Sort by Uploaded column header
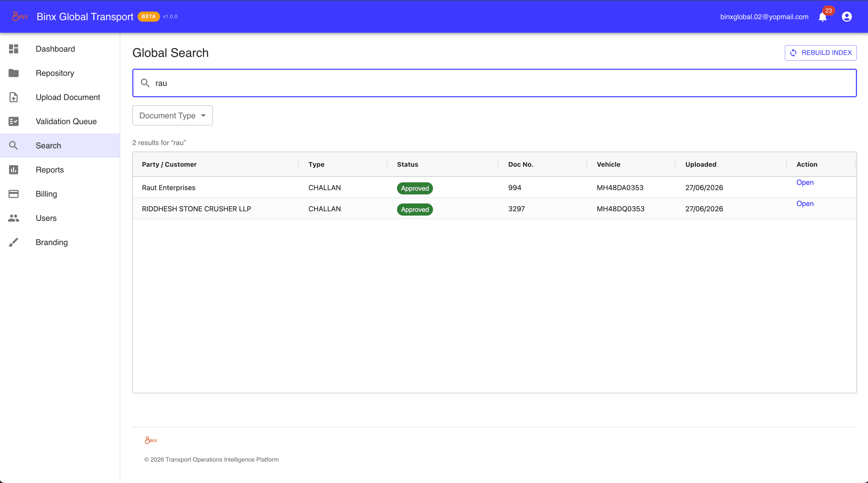 pyautogui.click(x=701, y=164)
